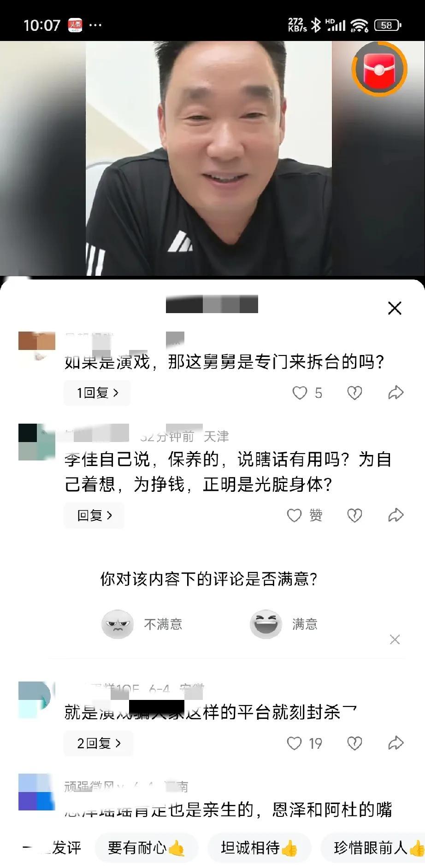The width and height of the screenshot is (425, 868).
Task: Share the first comment about 舅舅
Action: click(396, 393)
